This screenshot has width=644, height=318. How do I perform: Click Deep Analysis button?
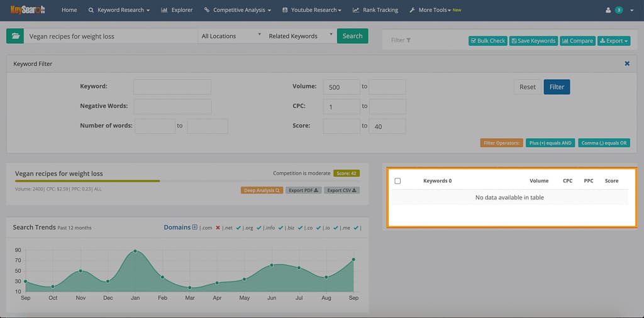coord(261,190)
